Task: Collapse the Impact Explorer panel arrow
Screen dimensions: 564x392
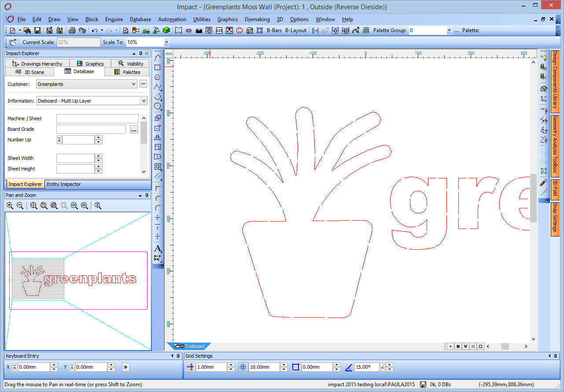Action: (134, 53)
